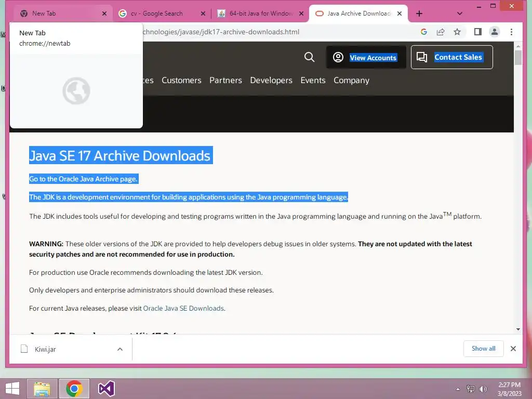Viewport: 532px width, 399px height.
Task: Open the Chrome profile avatar
Action: [x=495, y=32]
